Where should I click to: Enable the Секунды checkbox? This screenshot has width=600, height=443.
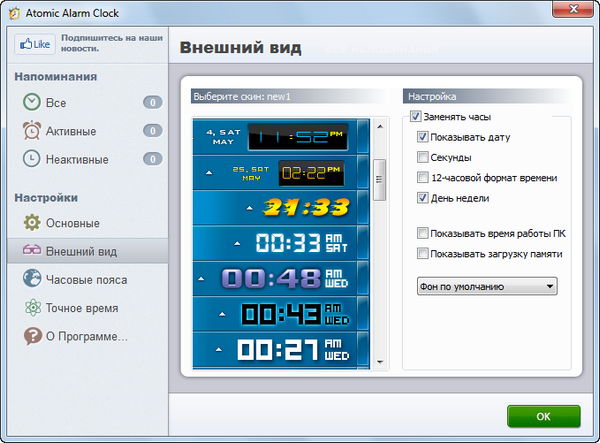[423, 157]
